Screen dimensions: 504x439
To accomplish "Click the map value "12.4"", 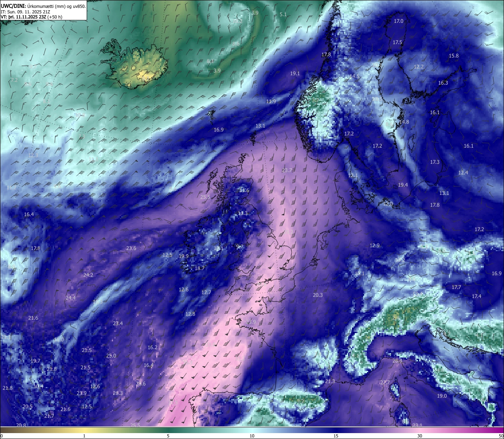I will pyautogui.click(x=463, y=173).
